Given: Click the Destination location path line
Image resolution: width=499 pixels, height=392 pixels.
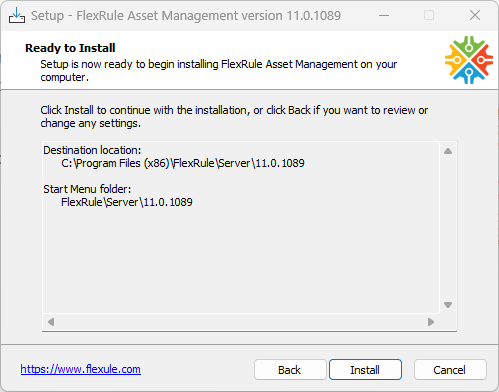Looking at the screenshot, I should (x=183, y=163).
